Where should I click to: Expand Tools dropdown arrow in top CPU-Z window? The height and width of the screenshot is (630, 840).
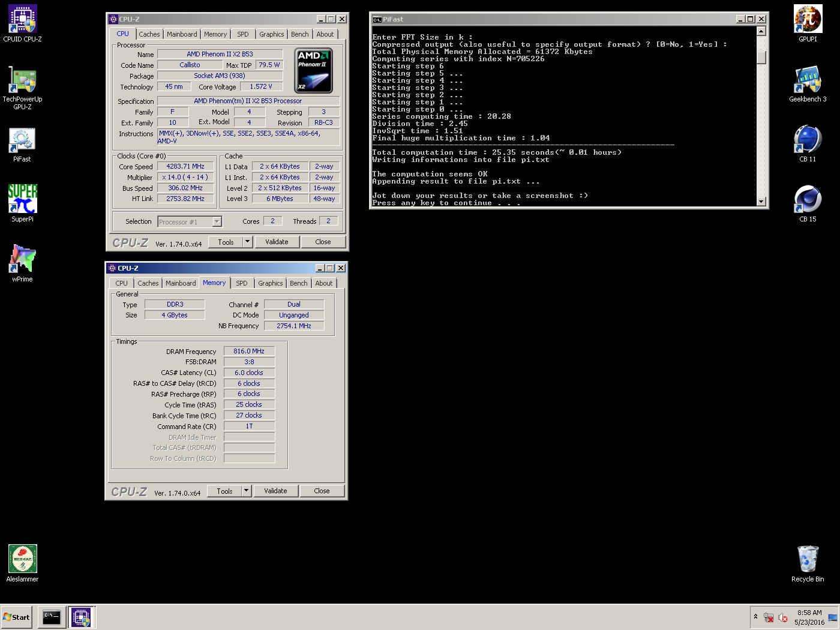[x=247, y=242]
